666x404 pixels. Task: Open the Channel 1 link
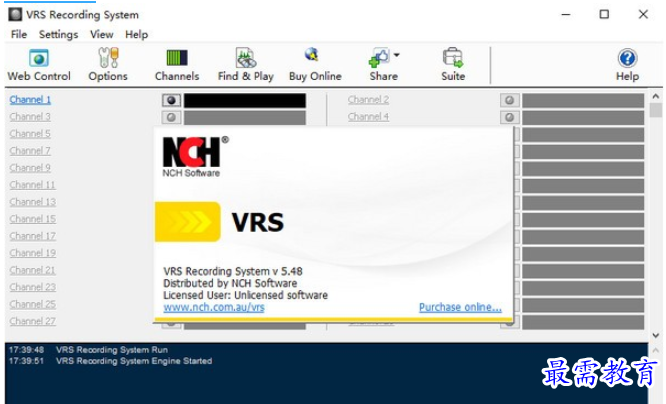[30, 100]
